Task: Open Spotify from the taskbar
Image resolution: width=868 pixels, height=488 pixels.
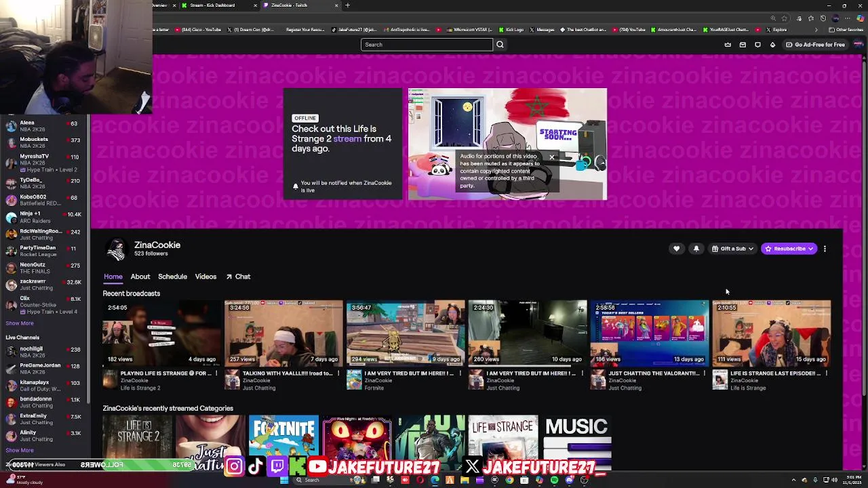Action: (x=554, y=480)
